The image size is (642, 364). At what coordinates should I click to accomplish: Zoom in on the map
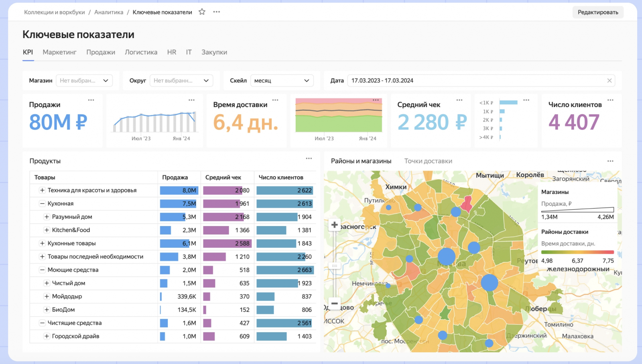pos(334,225)
